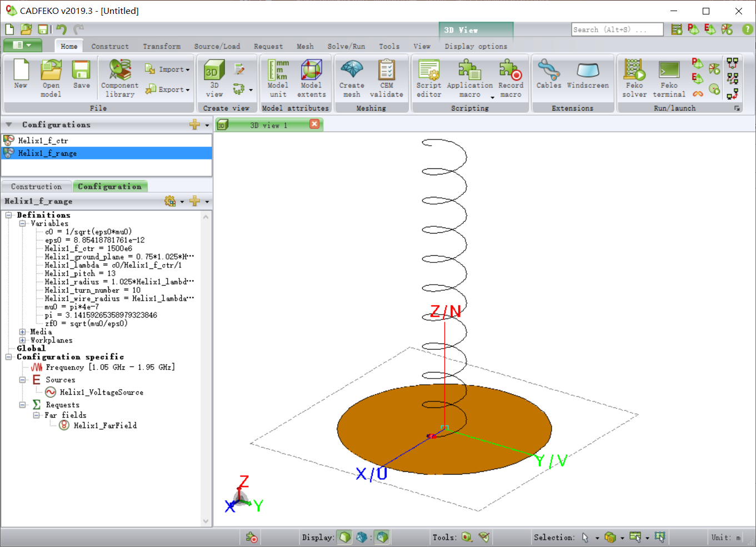Click the Undo arrow in quick access toolbar

pyautogui.click(x=62, y=29)
